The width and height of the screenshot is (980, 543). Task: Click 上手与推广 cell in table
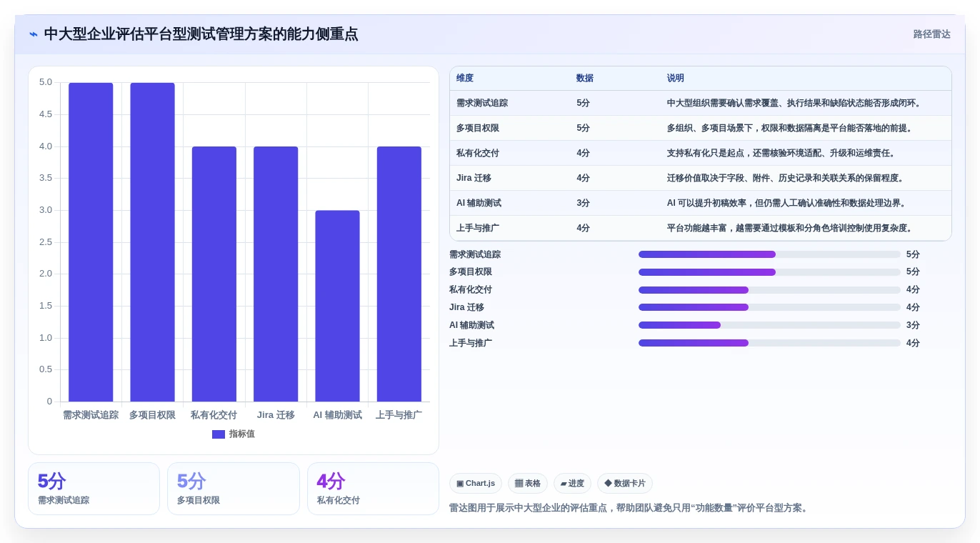(478, 228)
